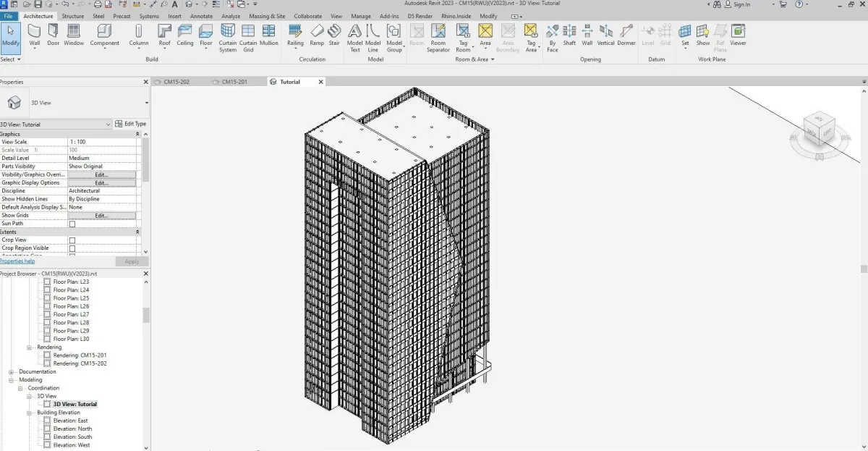Select the Floor tool
This screenshot has width=868, height=451.
point(206,35)
